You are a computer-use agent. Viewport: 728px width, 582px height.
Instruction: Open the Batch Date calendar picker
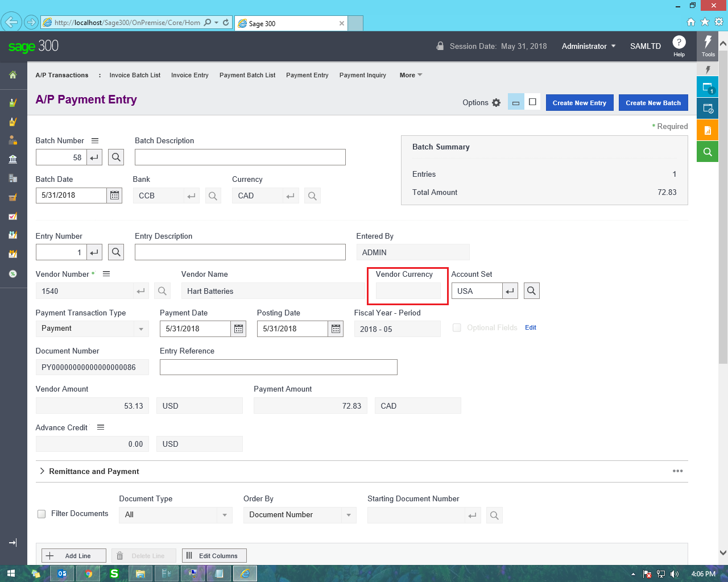(x=114, y=196)
